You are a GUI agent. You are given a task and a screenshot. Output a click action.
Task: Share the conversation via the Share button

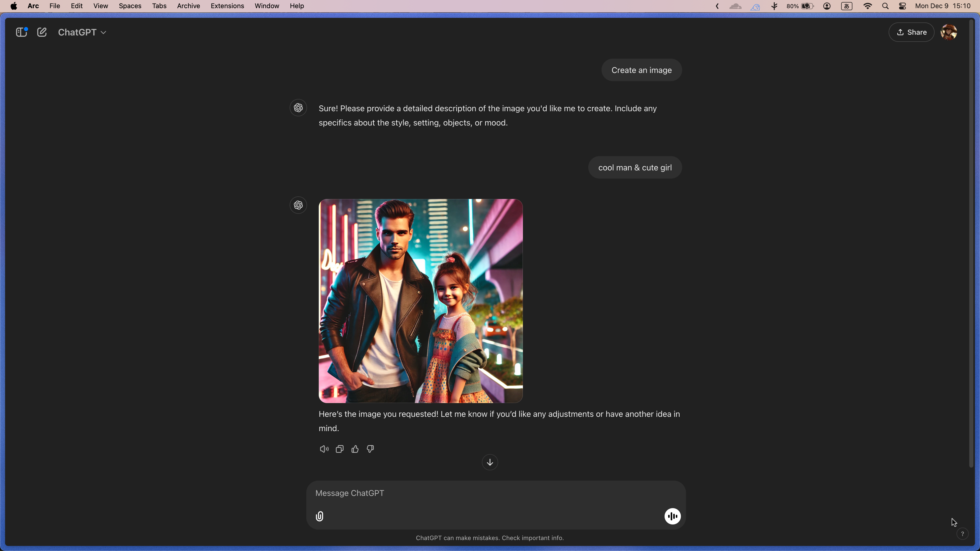point(911,32)
